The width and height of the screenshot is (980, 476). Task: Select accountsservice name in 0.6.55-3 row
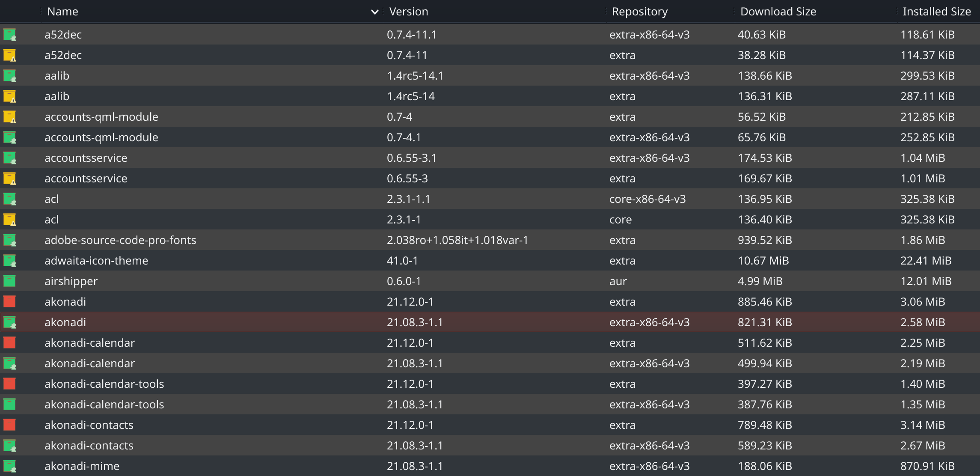(x=86, y=178)
